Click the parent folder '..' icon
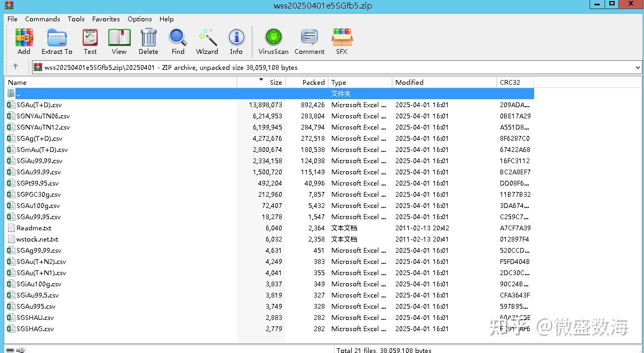Viewport: 644px width, 353px height. pyautogui.click(x=11, y=93)
